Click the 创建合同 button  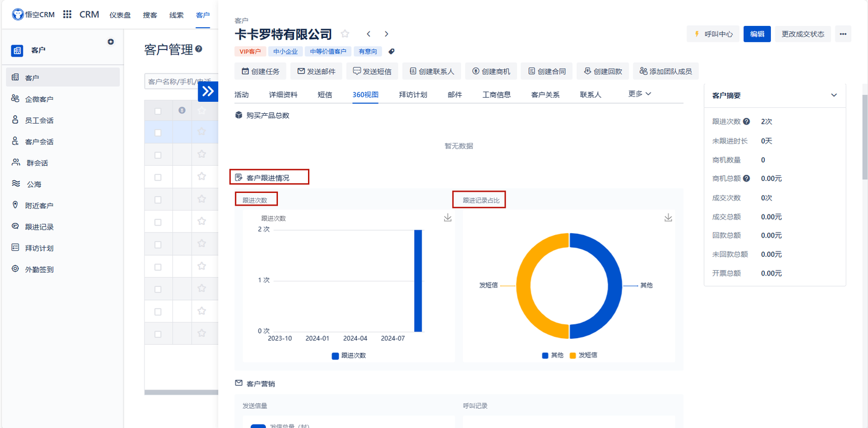546,71
